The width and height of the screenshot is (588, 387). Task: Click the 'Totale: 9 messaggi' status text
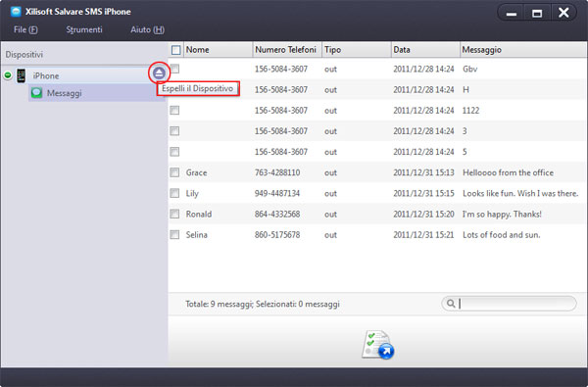(x=220, y=304)
